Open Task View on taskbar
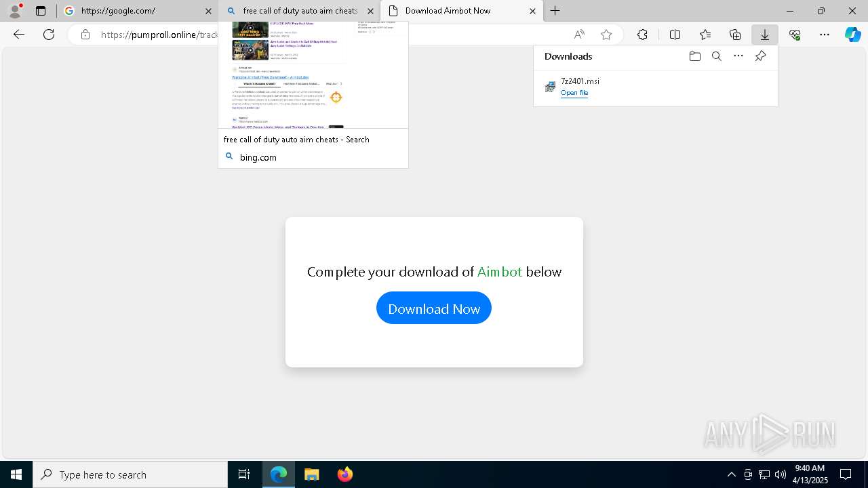The image size is (868, 488). [x=244, y=474]
